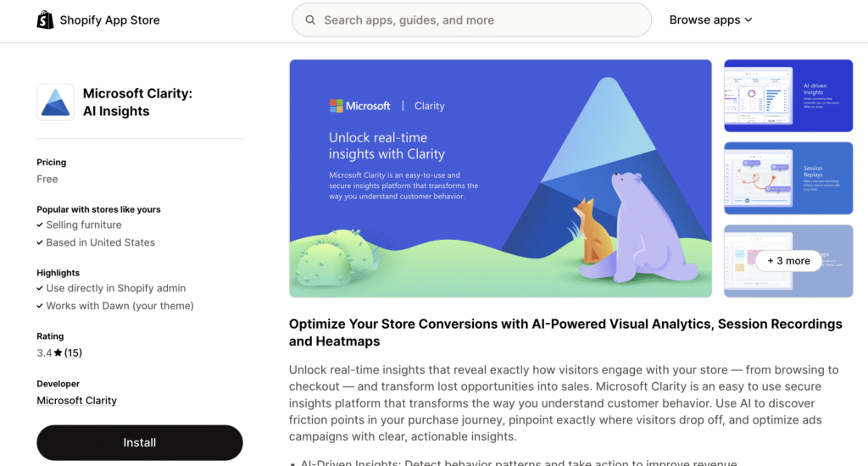The width and height of the screenshot is (868, 466).
Task: Click the Microsoft four-square logo in banner
Action: pyautogui.click(x=336, y=106)
